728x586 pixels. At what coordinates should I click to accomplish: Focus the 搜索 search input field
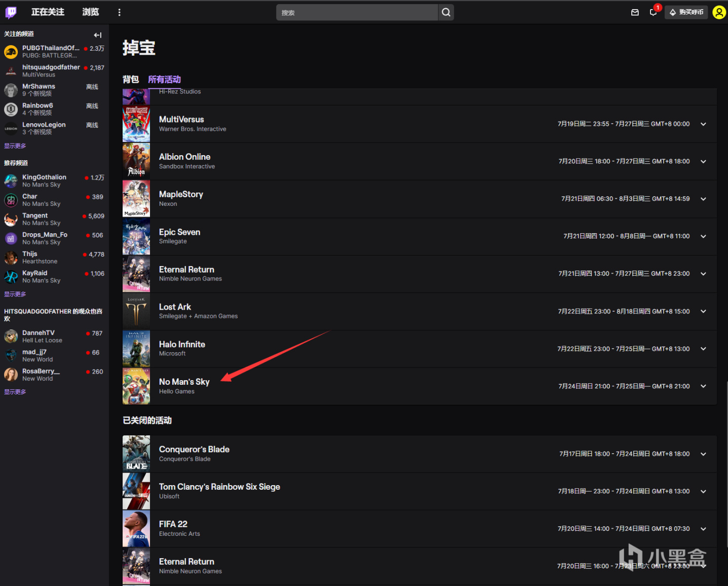coord(357,12)
